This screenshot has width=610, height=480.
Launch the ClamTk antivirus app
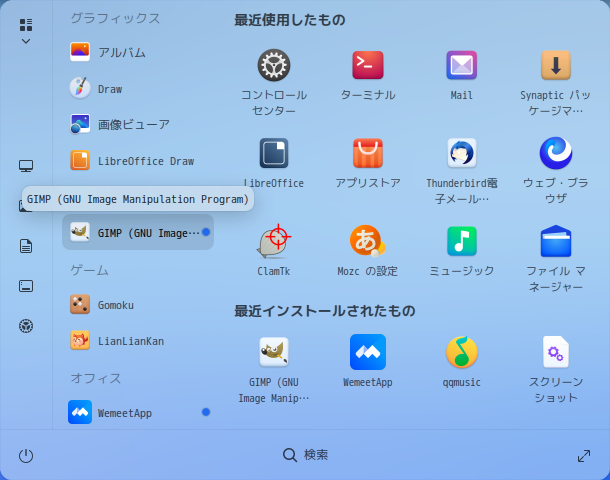(x=274, y=241)
